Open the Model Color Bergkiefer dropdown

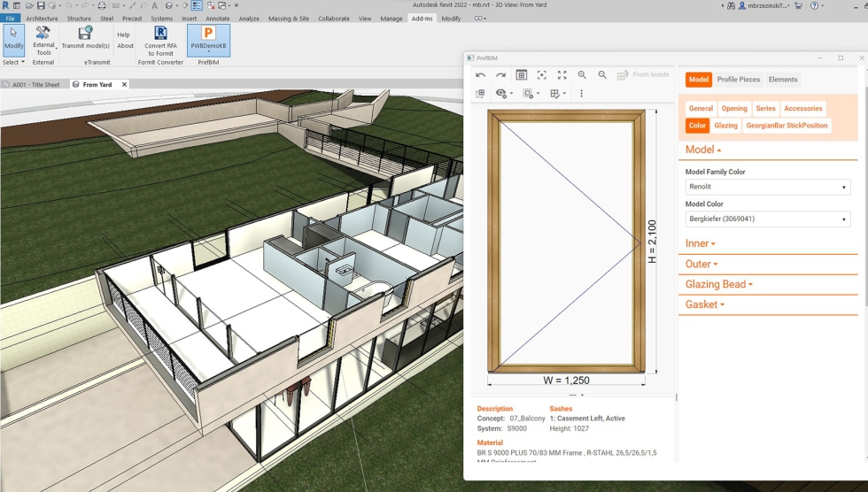click(x=767, y=219)
